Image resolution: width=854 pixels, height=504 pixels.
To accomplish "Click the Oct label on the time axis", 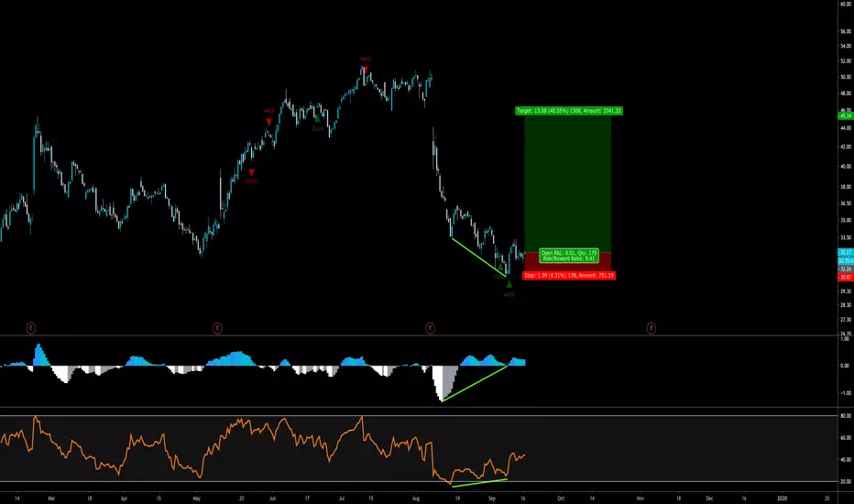I will tap(561, 498).
